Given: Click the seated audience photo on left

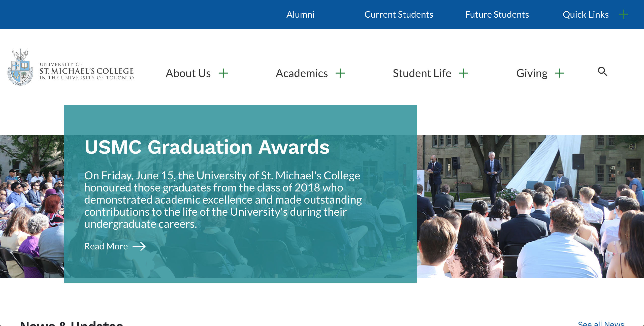Looking at the screenshot, I should click(32, 207).
